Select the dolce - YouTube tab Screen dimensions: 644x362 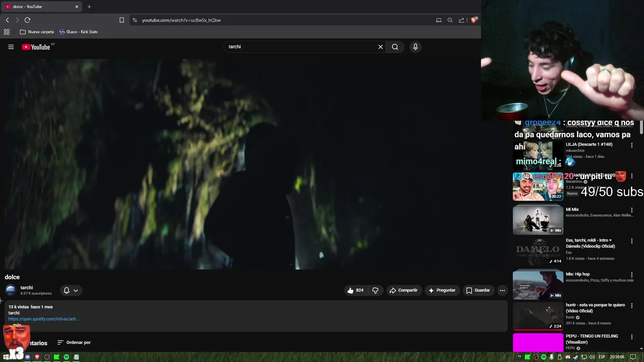(x=40, y=7)
